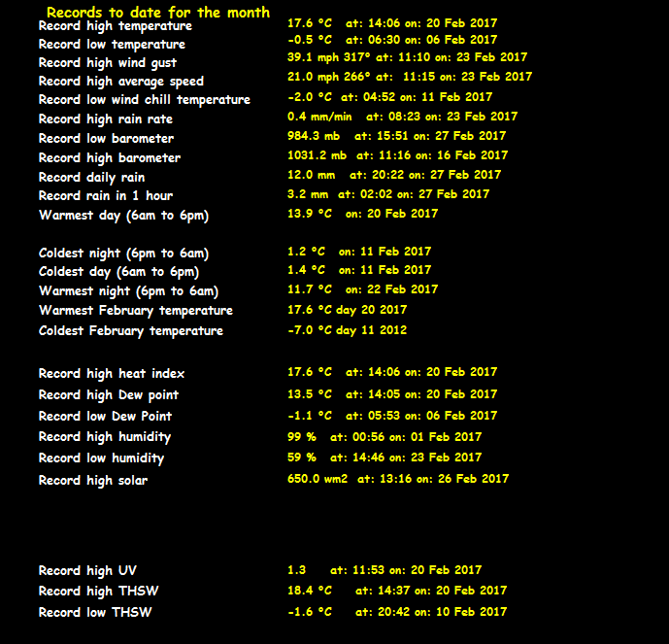Viewport: 669px width, 644px height.
Task: Select the 'Record low barometer' label
Action: pos(106,139)
